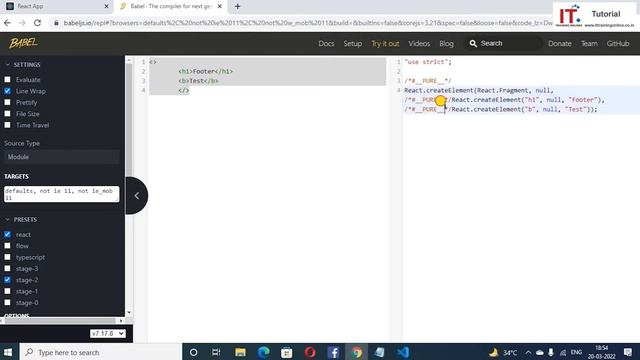Open Opera browser from taskbar
The image size is (640, 360).
[x=310, y=352]
